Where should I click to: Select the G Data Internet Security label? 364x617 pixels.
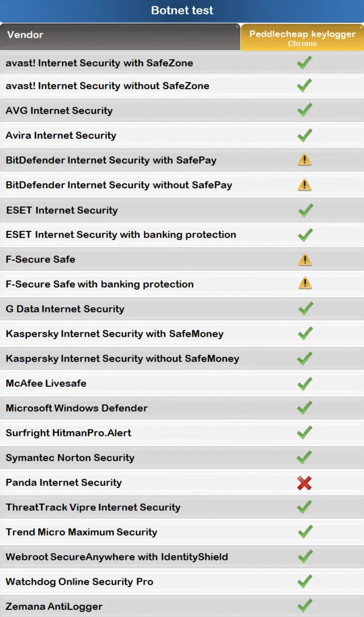point(65,309)
